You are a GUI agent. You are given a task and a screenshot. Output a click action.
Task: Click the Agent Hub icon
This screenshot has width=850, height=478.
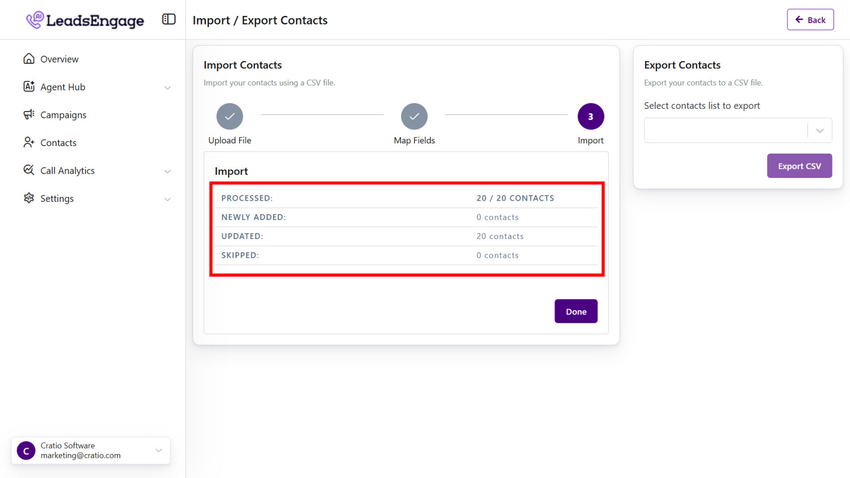29,87
